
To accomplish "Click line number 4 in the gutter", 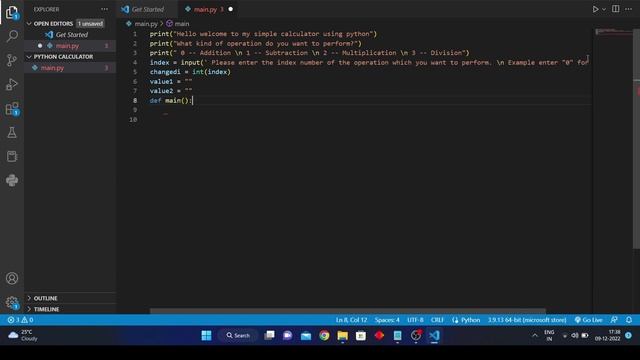I will 135,62.
